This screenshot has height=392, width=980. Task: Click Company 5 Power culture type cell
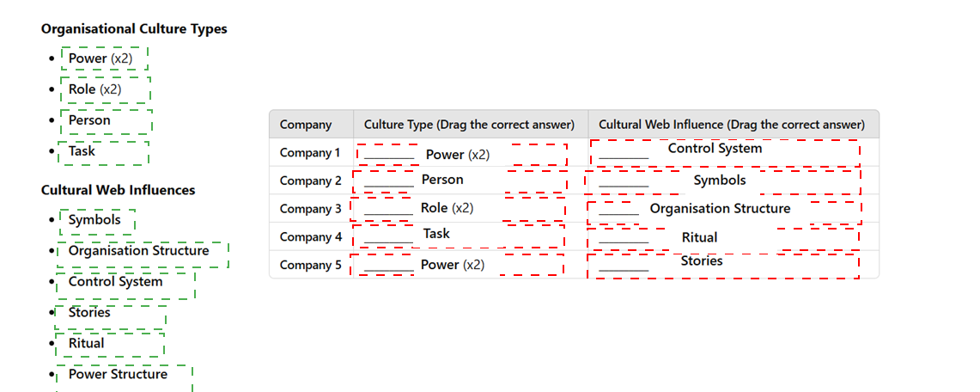457,265
